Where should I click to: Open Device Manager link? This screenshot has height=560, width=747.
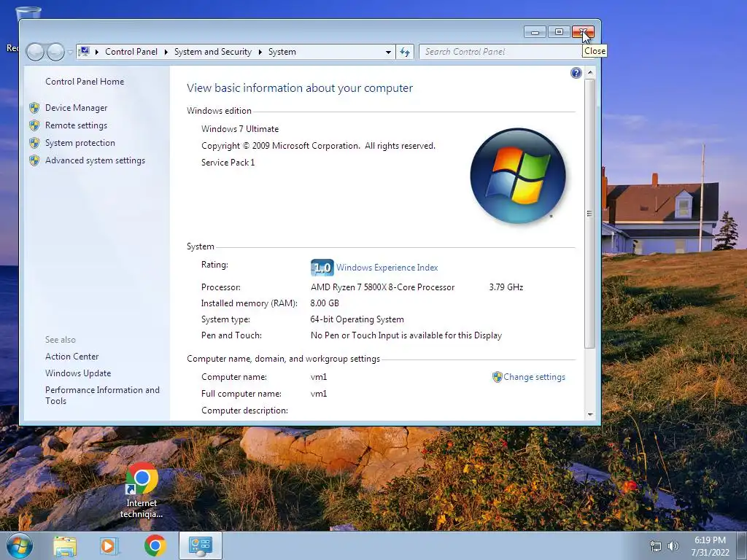(x=76, y=108)
